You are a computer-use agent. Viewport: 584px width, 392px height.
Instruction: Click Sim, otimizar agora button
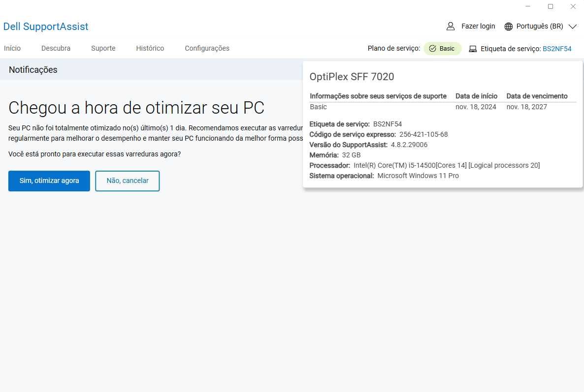coord(49,181)
